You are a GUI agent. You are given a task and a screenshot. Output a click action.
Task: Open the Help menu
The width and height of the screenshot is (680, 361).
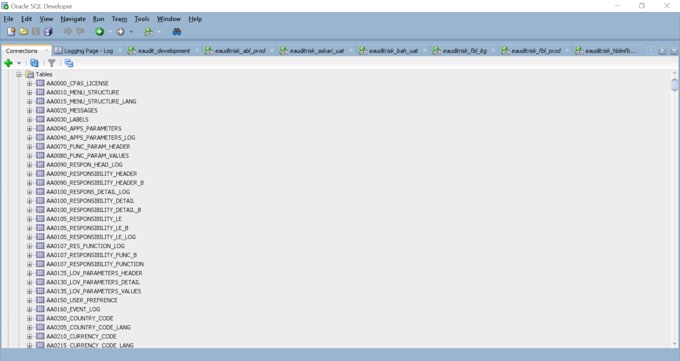tap(195, 19)
